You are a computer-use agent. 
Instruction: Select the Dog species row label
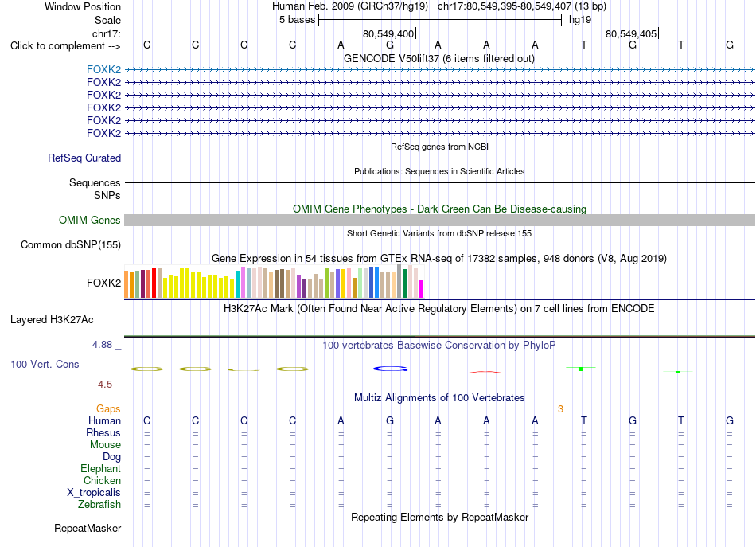click(x=111, y=456)
